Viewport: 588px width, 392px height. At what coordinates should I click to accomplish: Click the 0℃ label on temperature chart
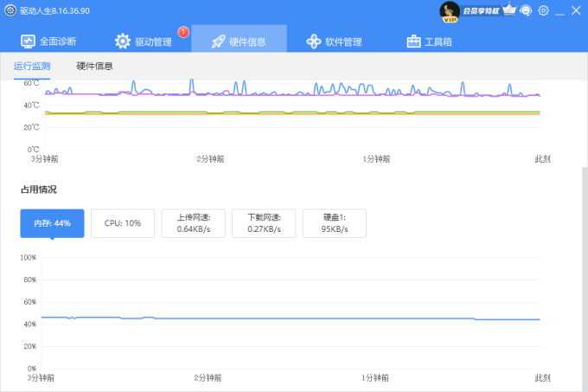pyautogui.click(x=33, y=150)
